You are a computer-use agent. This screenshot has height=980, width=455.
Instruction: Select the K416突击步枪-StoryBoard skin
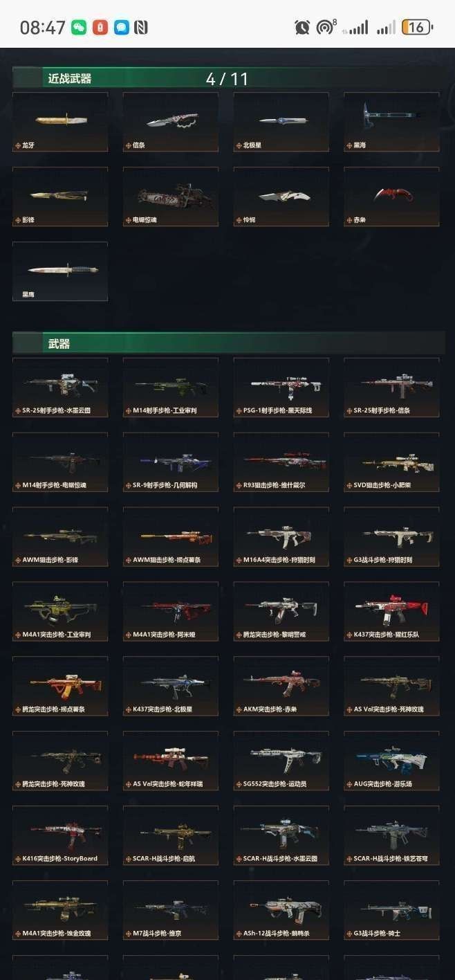click(60, 835)
